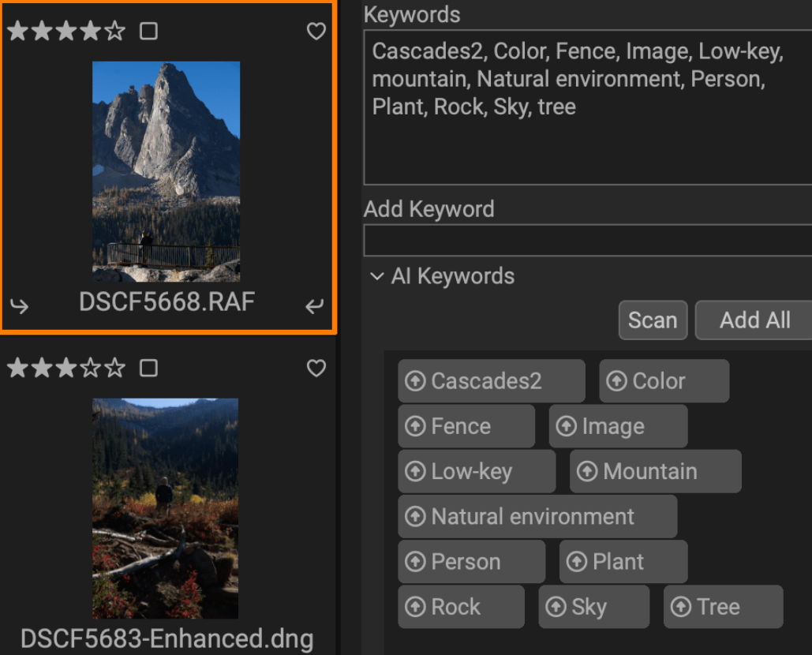This screenshot has height=655, width=812.
Task: Toggle the color label box on DSCF5668.RAF
Action: pos(148,31)
